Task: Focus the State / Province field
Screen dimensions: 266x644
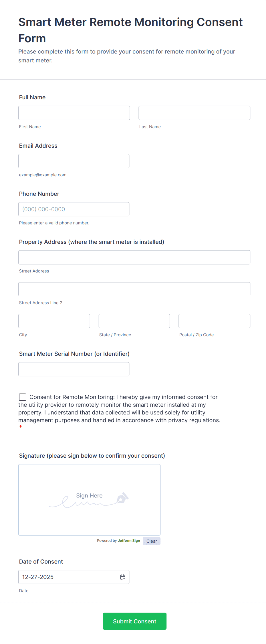Action: pos(134,321)
